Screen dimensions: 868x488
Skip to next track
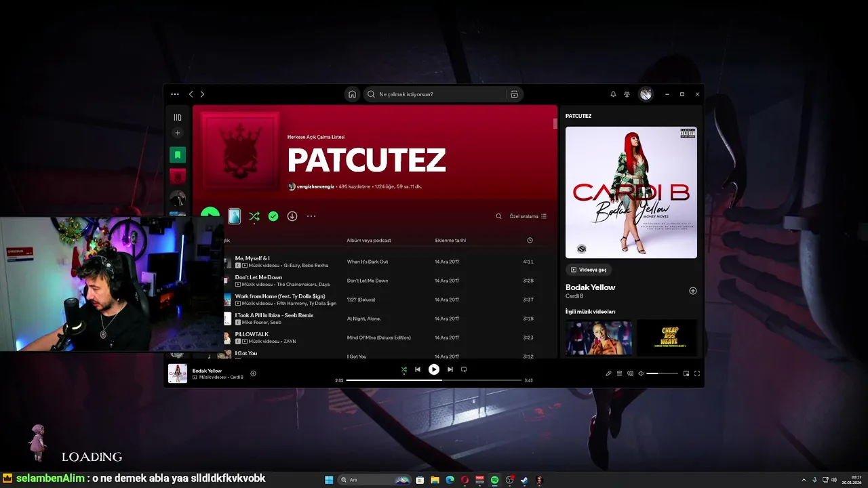[450, 369]
